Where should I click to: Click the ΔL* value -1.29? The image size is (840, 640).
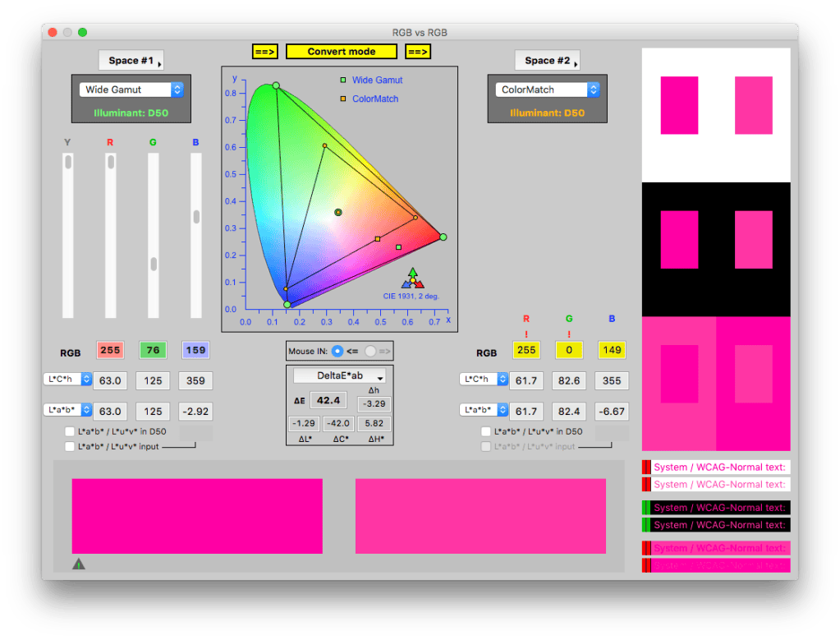(304, 423)
